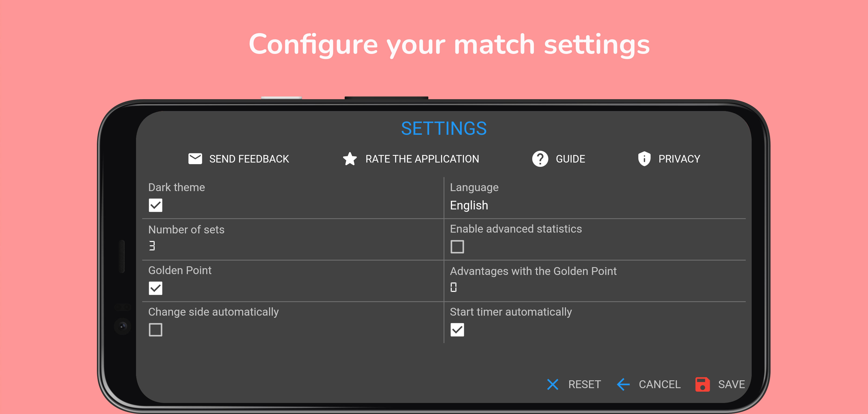The image size is (868, 414).
Task: Click the envelope feedback icon
Action: [195, 158]
